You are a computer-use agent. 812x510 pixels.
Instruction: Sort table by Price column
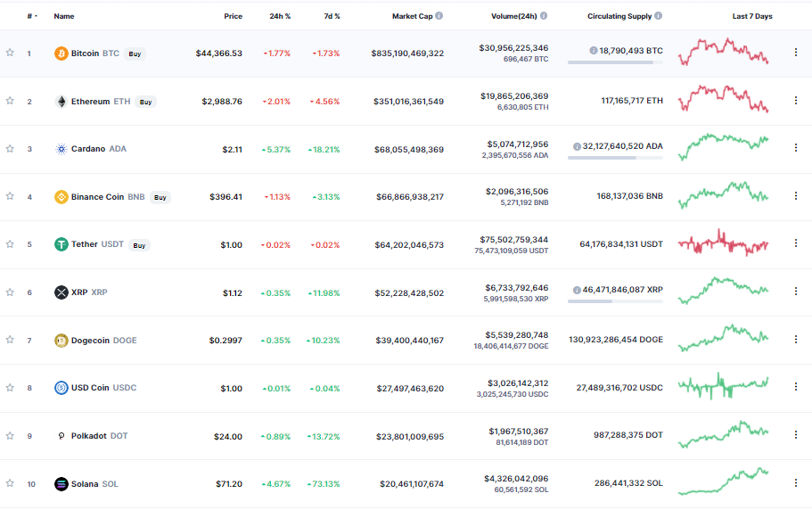point(233,16)
